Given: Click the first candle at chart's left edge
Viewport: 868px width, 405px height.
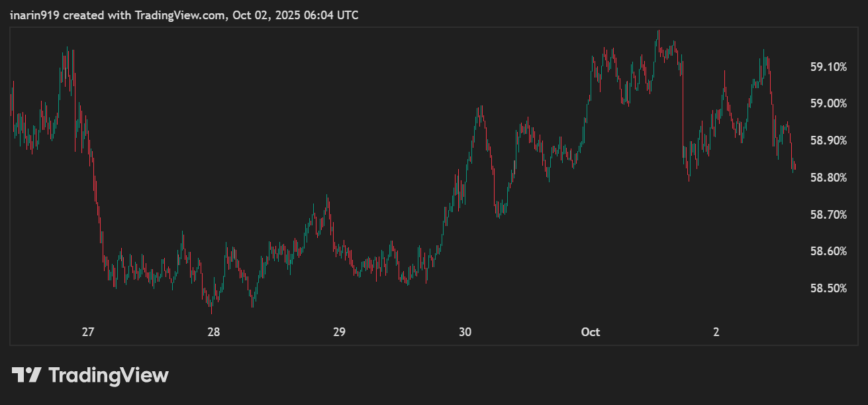Looking at the screenshot, I should coord(11,99).
